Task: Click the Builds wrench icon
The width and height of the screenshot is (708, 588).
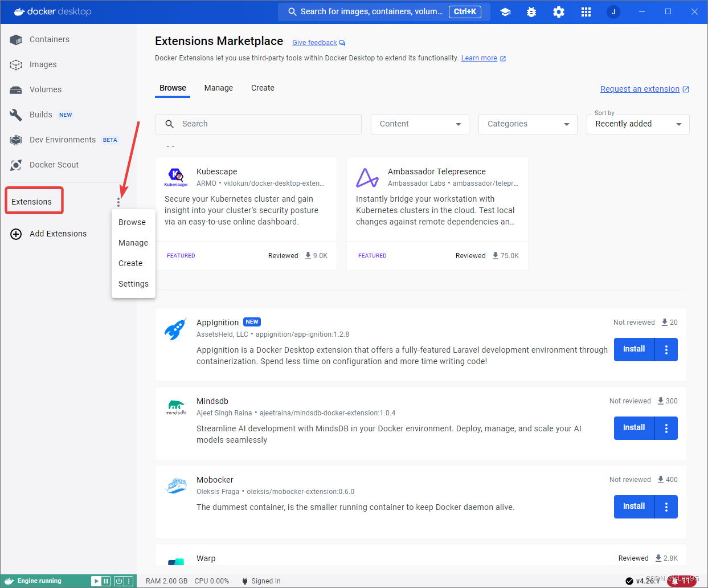Action: click(16, 115)
